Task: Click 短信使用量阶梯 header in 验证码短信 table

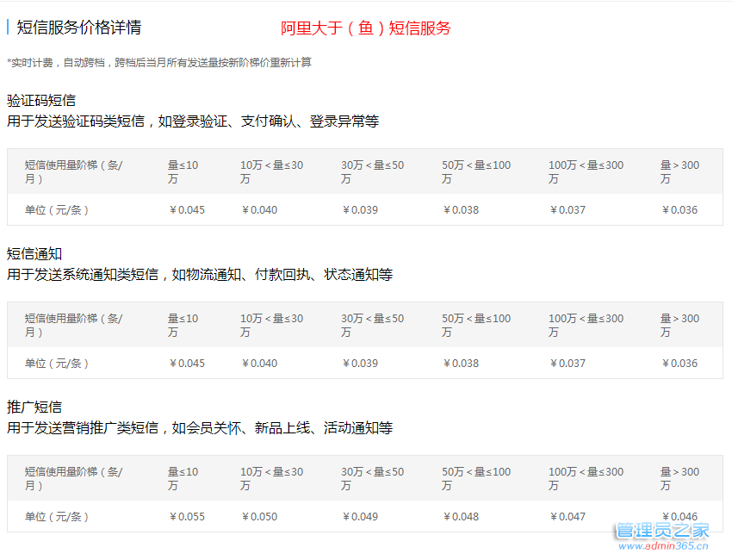Action: [73, 171]
